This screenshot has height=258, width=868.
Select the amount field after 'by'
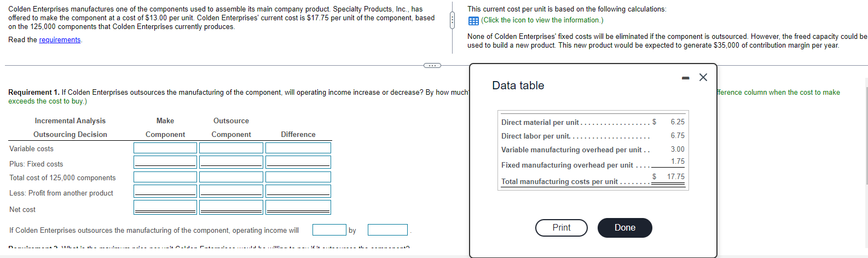pyautogui.click(x=387, y=230)
